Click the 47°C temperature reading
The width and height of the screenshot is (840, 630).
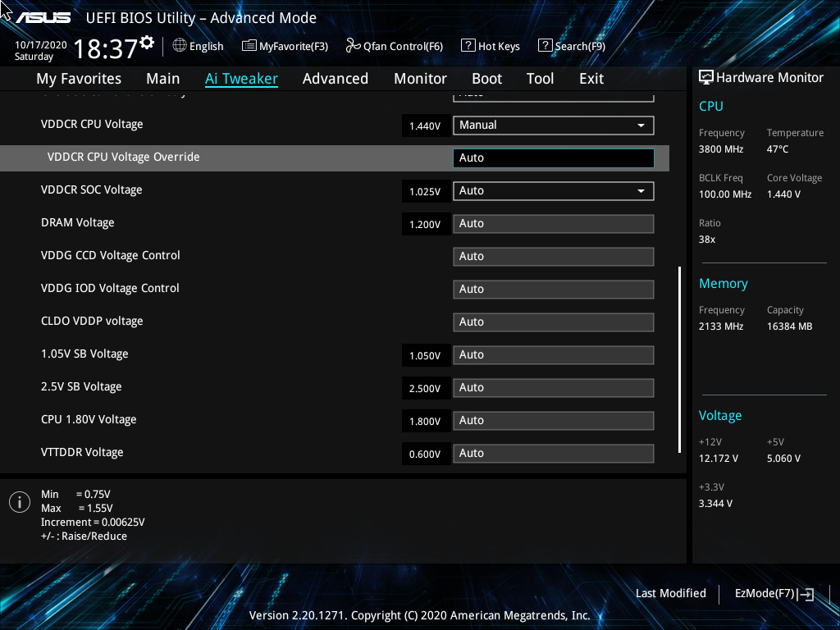click(778, 149)
